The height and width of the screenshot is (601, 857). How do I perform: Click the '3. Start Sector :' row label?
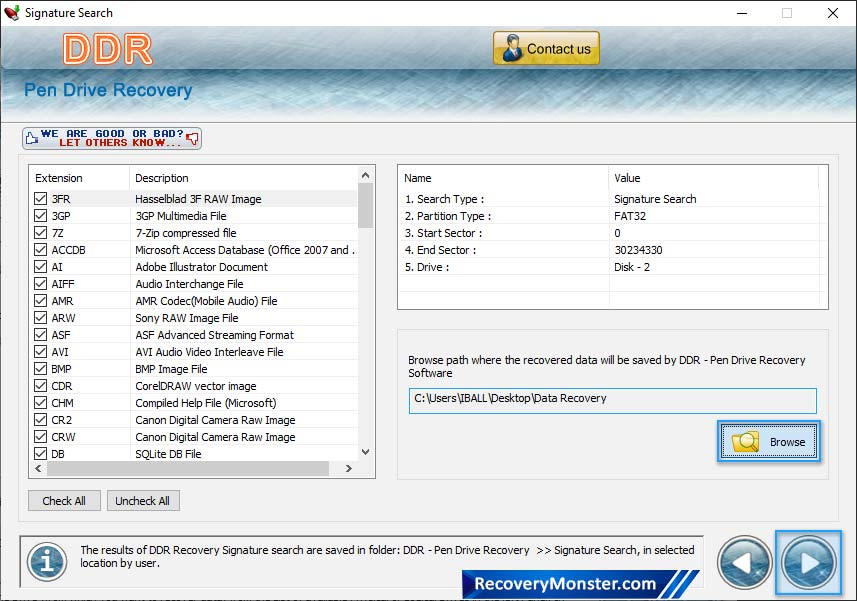click(443, 233)
